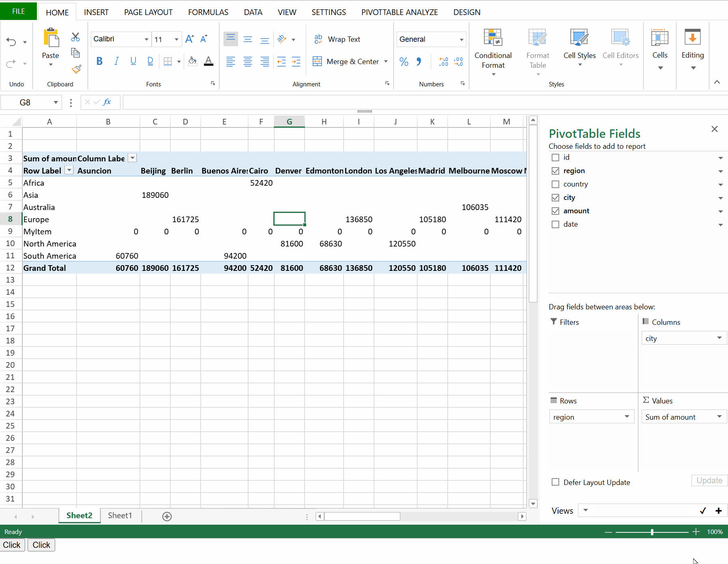The height and width of the screenshot is (564, 728).
Task: Open Row Labels filter dropdown
Action: click(x=69, y=170)
